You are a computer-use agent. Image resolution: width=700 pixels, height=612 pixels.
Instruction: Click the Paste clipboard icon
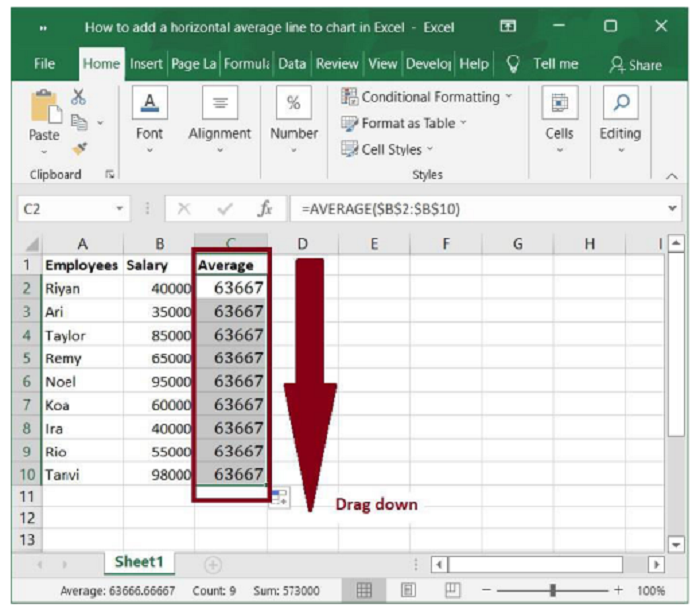coord(45,106)
